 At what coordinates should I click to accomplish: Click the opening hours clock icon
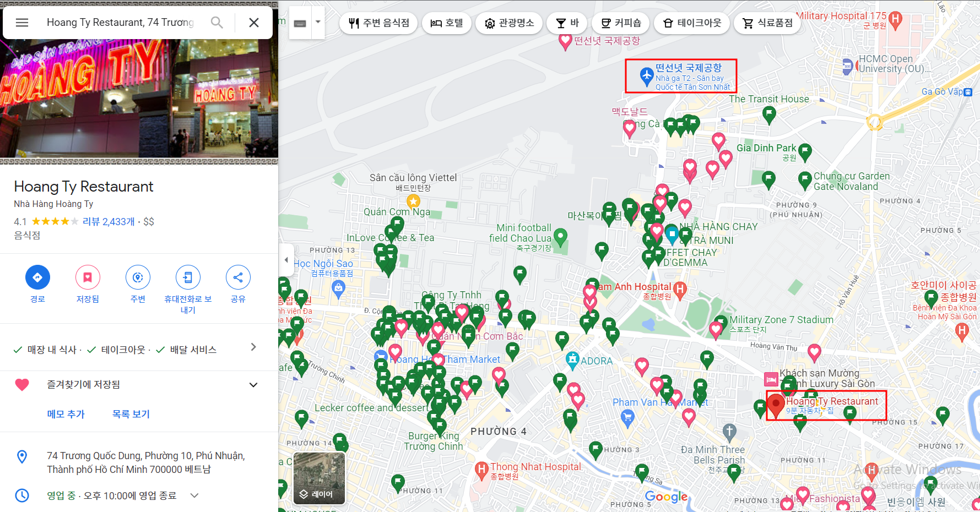[x=22, y=495]
